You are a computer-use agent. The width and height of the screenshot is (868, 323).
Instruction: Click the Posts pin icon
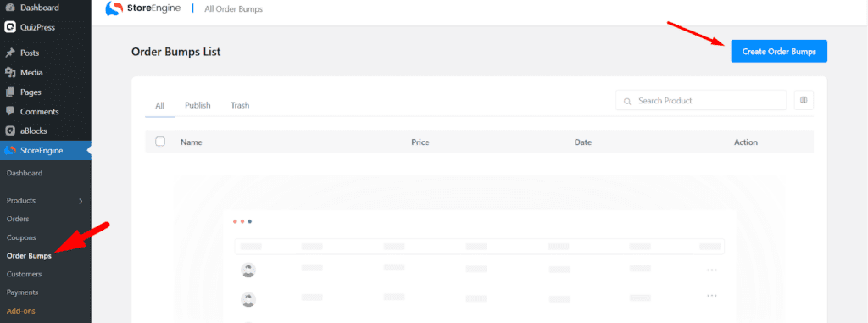9,53
